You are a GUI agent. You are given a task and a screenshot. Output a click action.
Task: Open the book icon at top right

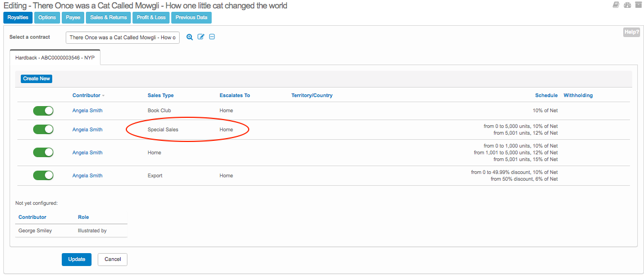coord(616,5)
